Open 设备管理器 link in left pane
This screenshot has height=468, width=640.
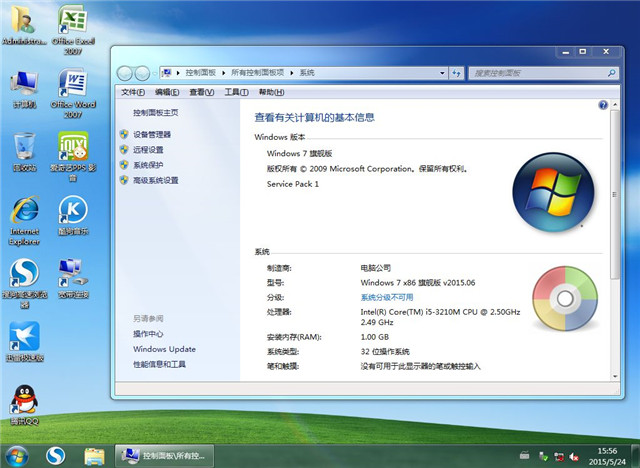pyautogui.click(x=152, y=134)
